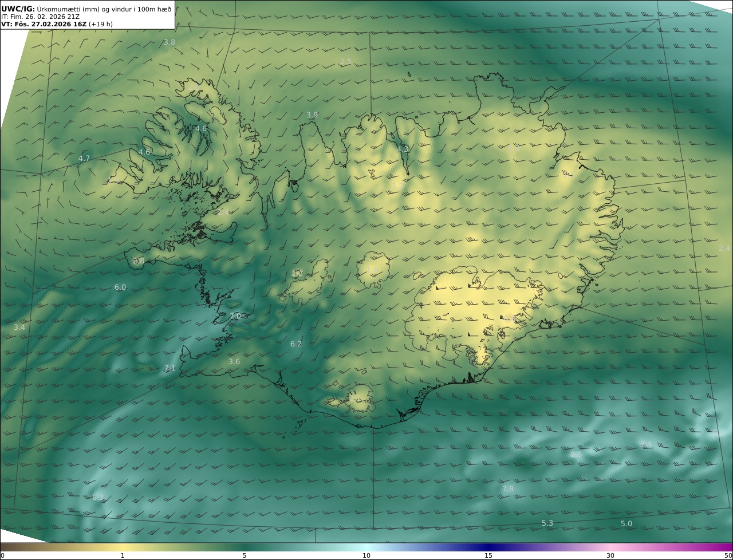Image resolution: width=733 pixels, height=560 pixels.
Task: Click the 2.2 value label
Action: tap(297, 274)
